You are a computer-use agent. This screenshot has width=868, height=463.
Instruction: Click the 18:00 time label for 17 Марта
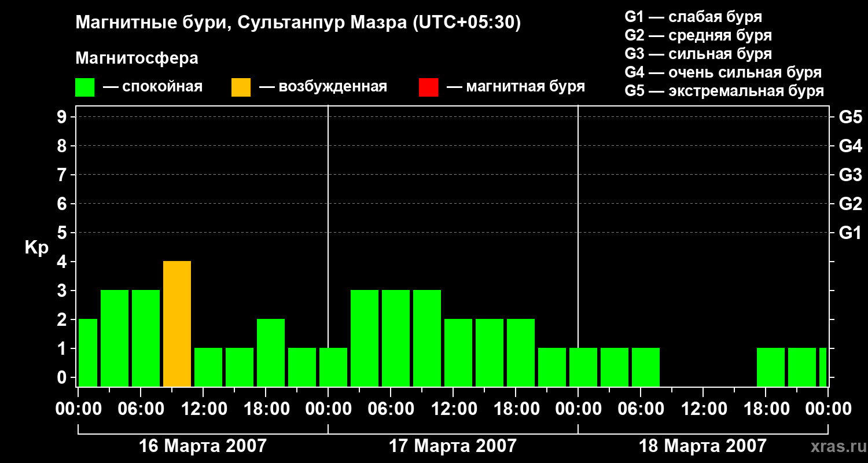(x=516, y=409)
